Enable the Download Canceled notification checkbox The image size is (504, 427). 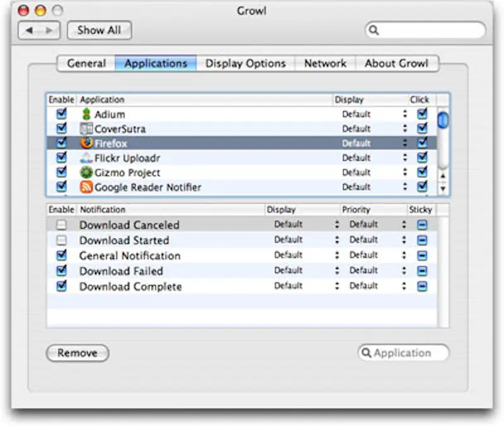(61, 224)
